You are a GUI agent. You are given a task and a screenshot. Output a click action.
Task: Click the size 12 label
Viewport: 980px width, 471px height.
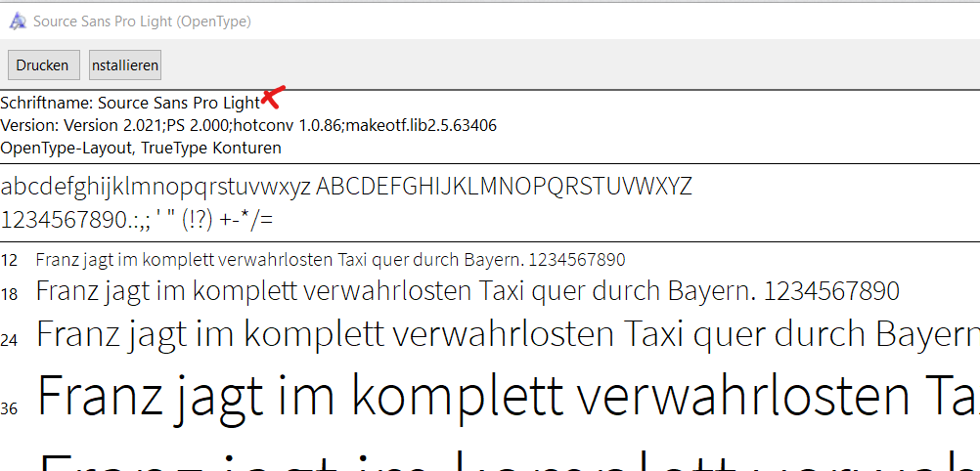click(x=9, y=260)
